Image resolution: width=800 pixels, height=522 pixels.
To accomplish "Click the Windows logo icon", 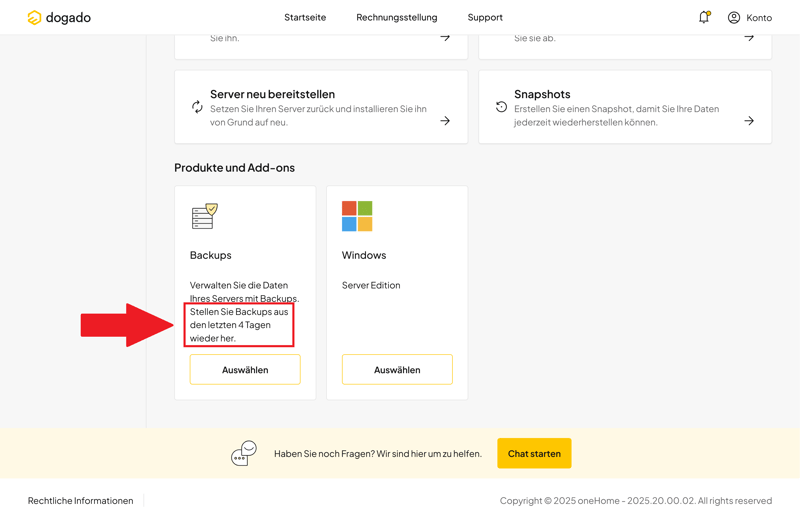I will [357, 216].
